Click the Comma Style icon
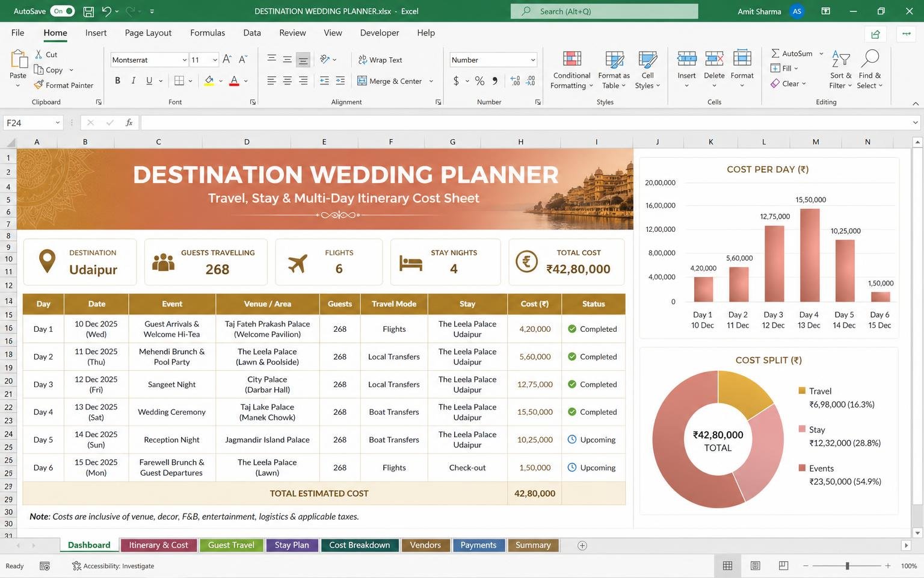This screenshot has width=924, height=578. point(495,81)
